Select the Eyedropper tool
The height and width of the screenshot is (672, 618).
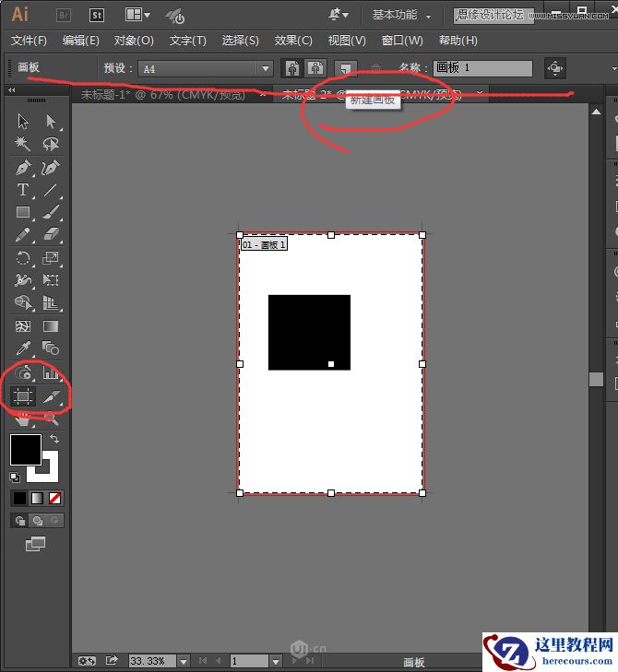(x=23, y=348)
